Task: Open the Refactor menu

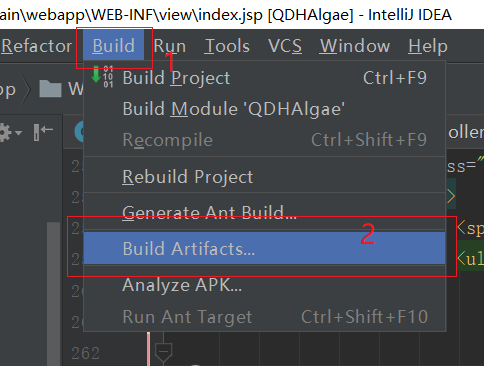Action: click(36, 46)
